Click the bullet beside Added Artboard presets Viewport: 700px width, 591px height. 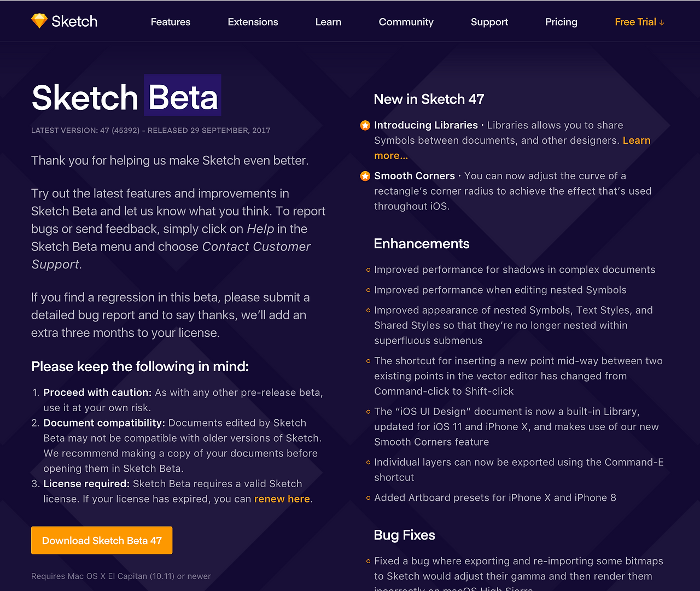pyautogui.click(x=368, y=498)
